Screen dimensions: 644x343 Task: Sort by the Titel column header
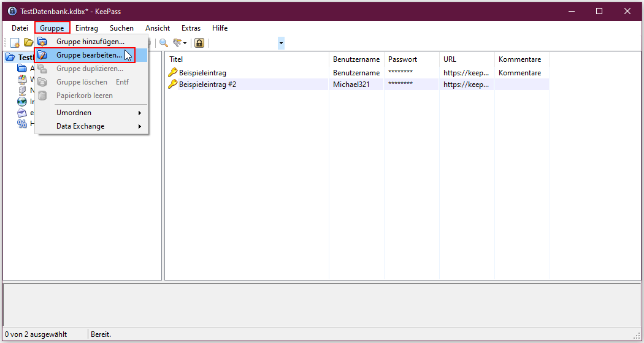(x=248, y=59)
